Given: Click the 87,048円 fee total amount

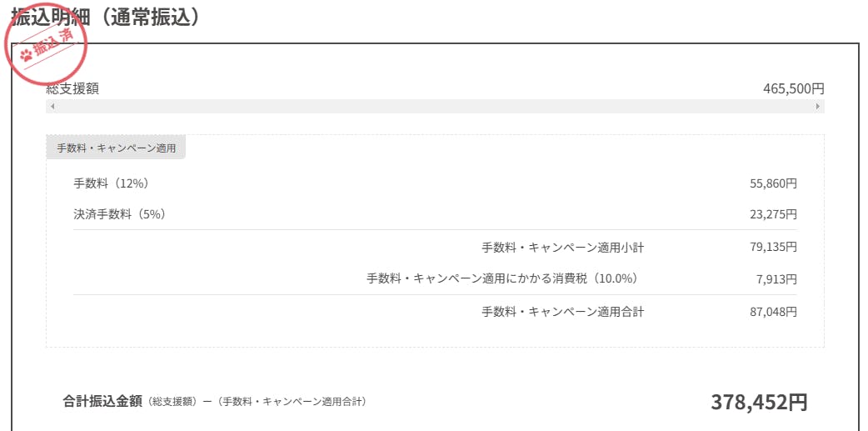Looking at the screenshot, I should pos(773,312).
